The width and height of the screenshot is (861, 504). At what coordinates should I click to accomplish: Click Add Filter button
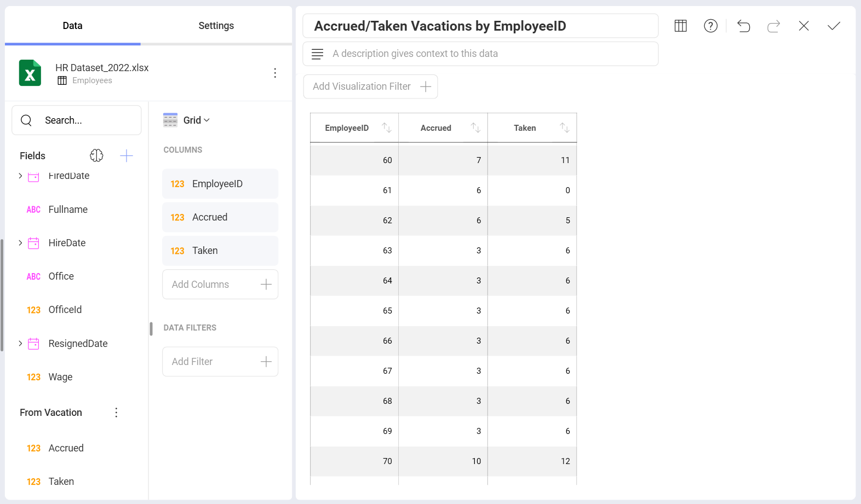[x=220, y=362]
